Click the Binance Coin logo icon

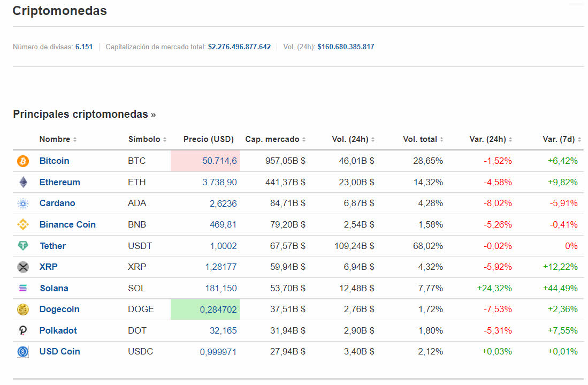(23, 225)
